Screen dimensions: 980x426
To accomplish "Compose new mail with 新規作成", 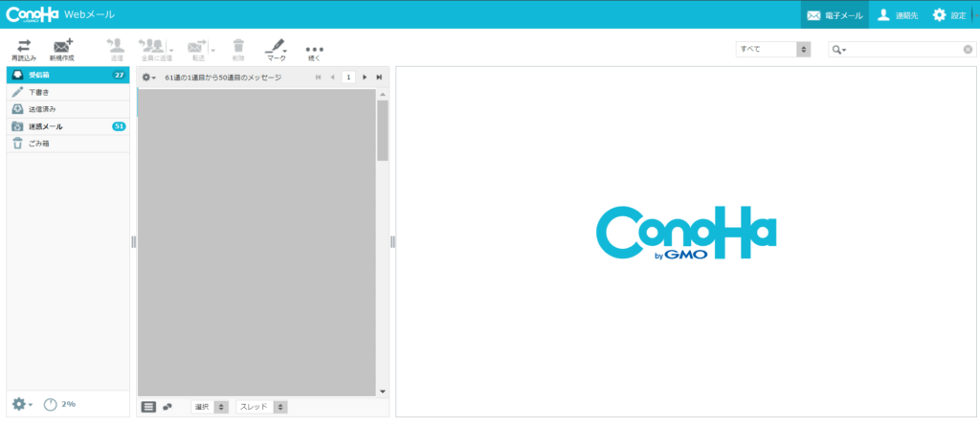I will tap(62, 49).
